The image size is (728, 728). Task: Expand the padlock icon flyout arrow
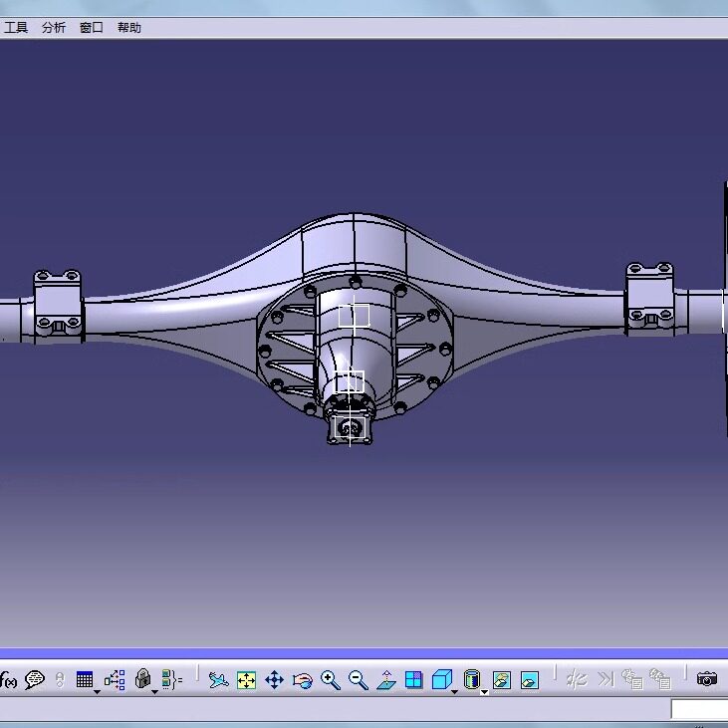pyautogui.click(x=155, y=692)
